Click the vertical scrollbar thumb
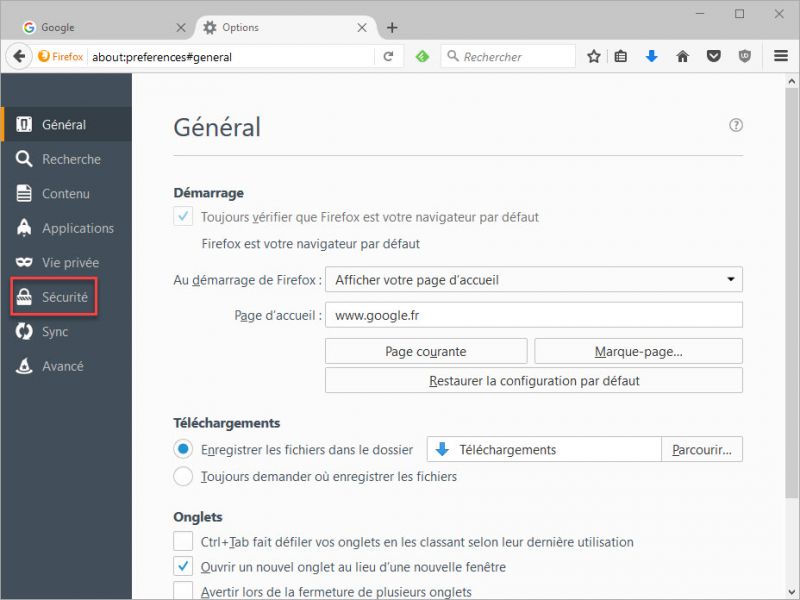 tap(792, 293)
